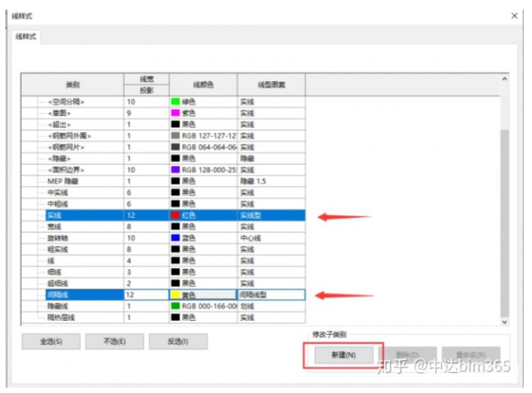Viewport: 532px width, 393px height.
Task: Click the red color swatch for 实线
Action: pos(177,216)
